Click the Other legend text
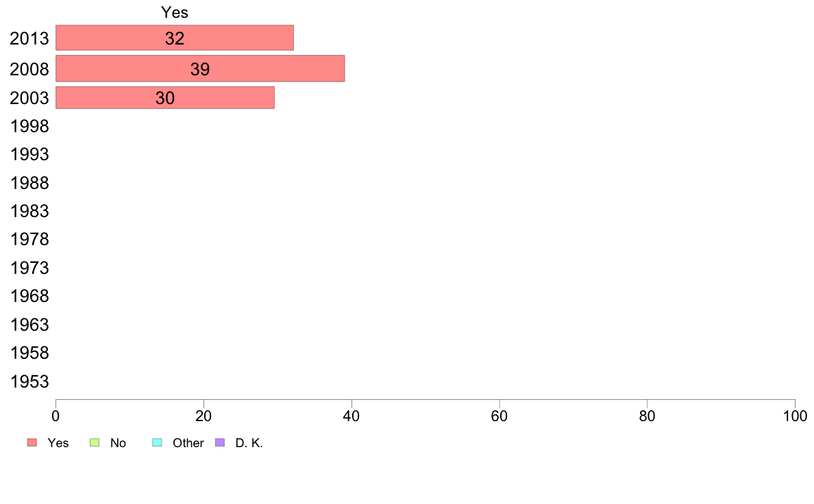This screenshot has width=814, height=504. point(188,443)
